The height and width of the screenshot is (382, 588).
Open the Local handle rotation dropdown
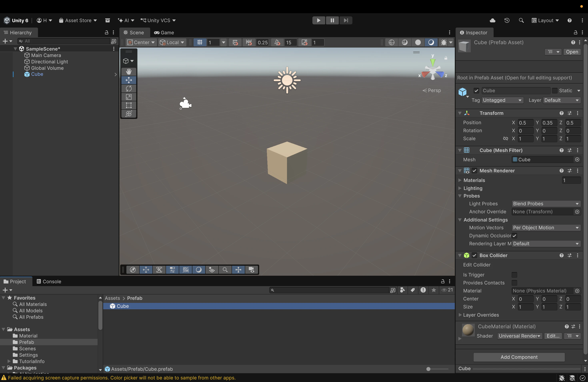[172, 42]
